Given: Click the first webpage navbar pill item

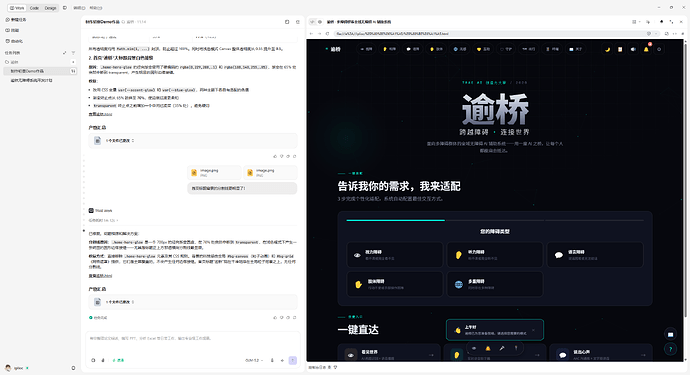Looking at the screenshot, I should coord(366,49).
